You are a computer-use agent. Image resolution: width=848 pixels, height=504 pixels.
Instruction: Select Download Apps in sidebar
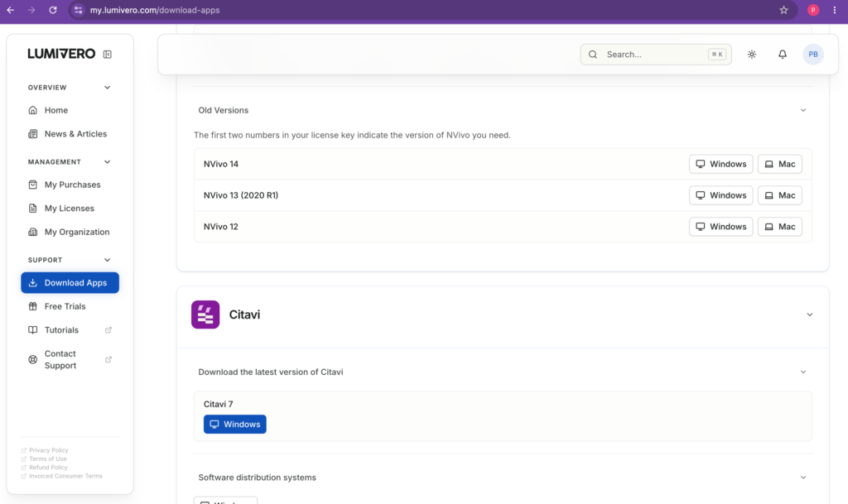click(70, 282)
